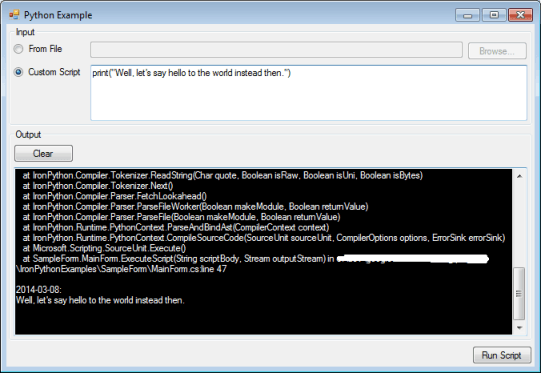Click the Python Example window icon
Viewport: 541px width, 373px height.
click(14, 15)
